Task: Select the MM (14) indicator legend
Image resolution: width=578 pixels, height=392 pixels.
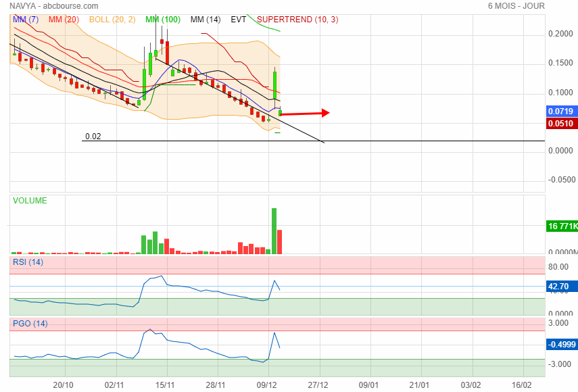Action: tap(206, 20)
